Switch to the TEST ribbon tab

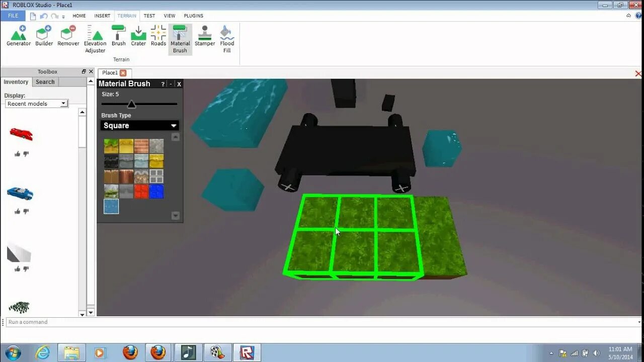click(149, 16)
